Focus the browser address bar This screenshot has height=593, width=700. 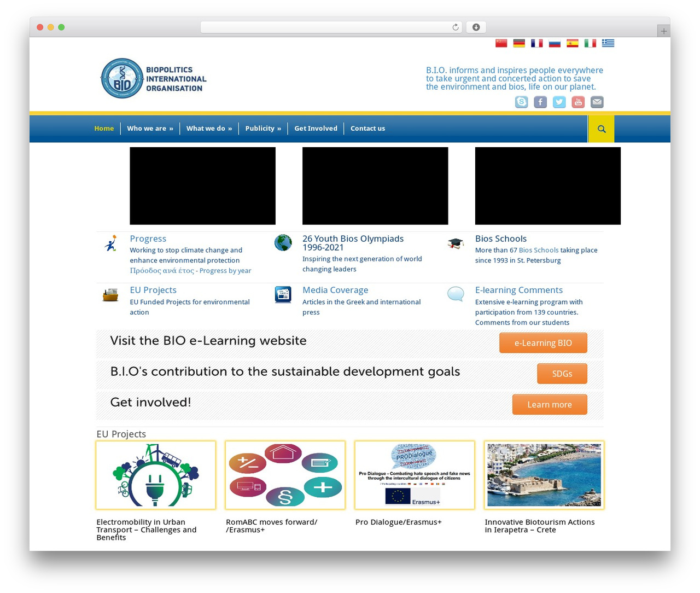point(331,27)
